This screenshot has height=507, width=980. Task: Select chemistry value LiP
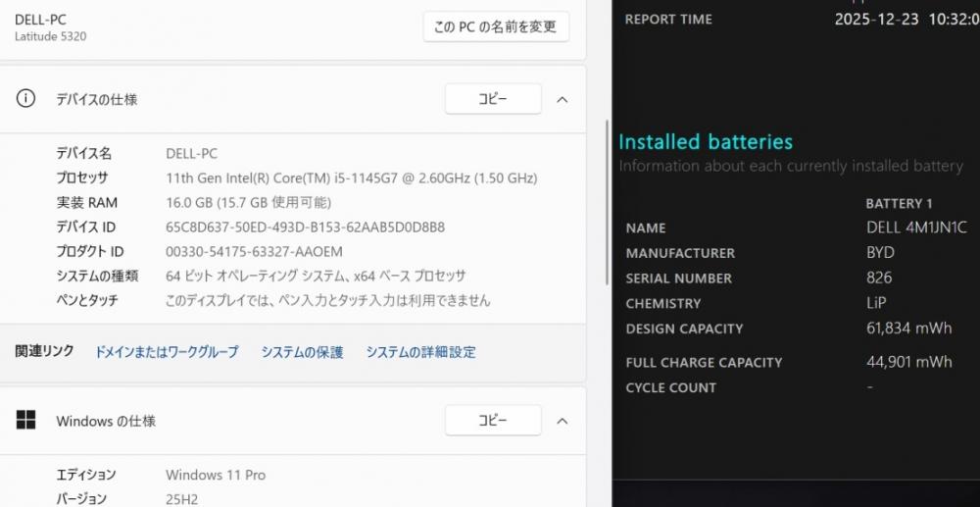876,303
